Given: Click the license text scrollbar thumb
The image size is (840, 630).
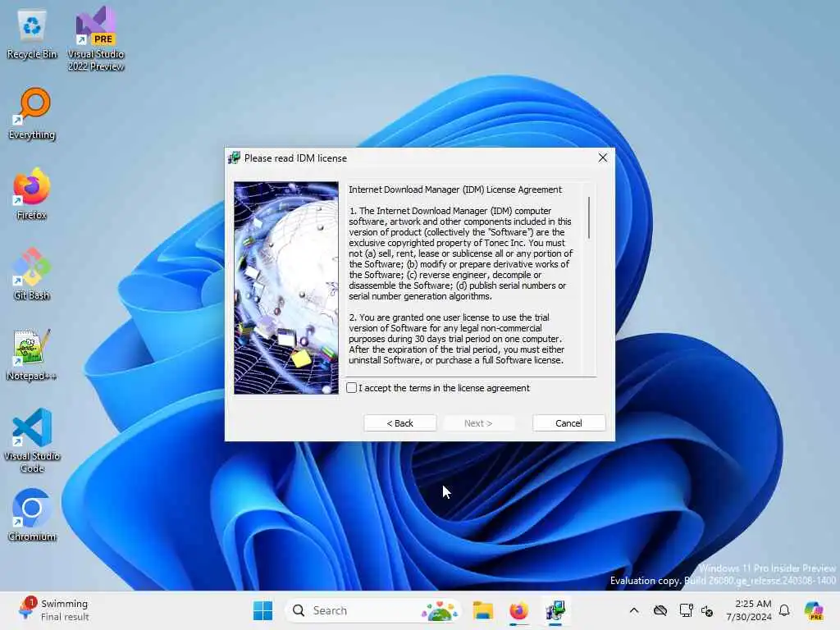Looking at the screenshot, I should click(x=589, y=217).
